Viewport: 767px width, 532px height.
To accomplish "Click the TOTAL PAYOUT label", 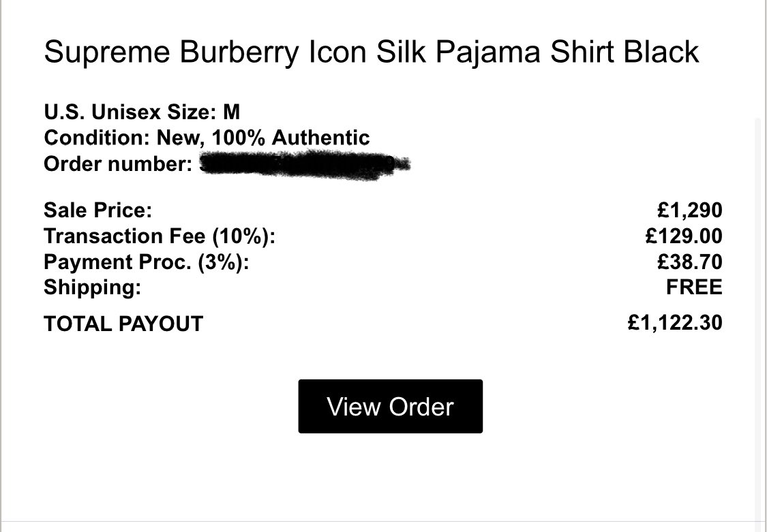I will point(123,324).
